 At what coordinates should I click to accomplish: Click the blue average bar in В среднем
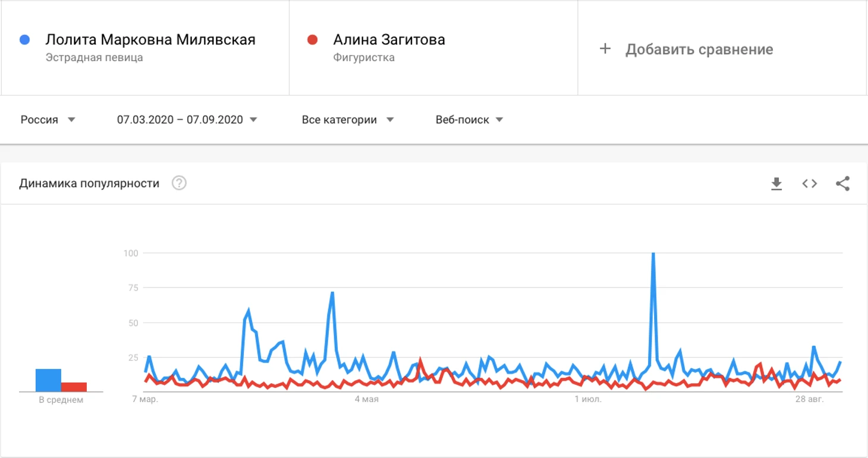48,380
